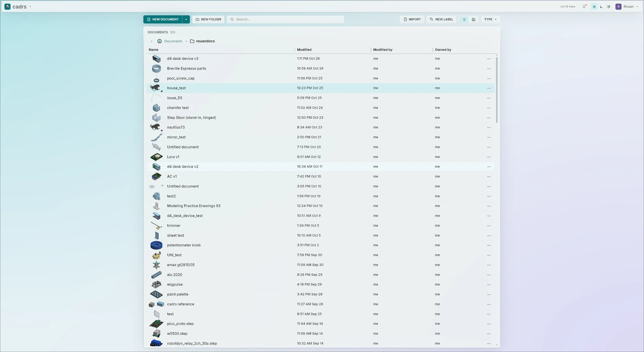
Task: Click the document list vertical scrollbar
Action: point(497,90)
